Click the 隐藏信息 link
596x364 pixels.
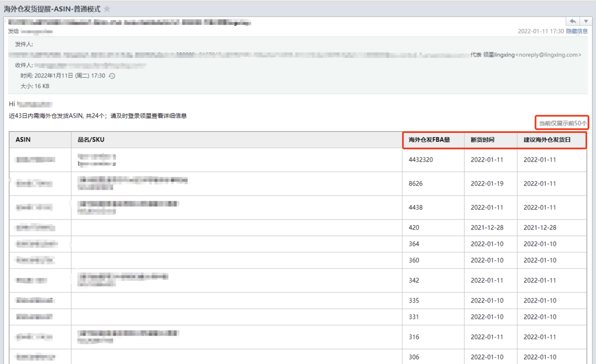click(x=577, y=31)
